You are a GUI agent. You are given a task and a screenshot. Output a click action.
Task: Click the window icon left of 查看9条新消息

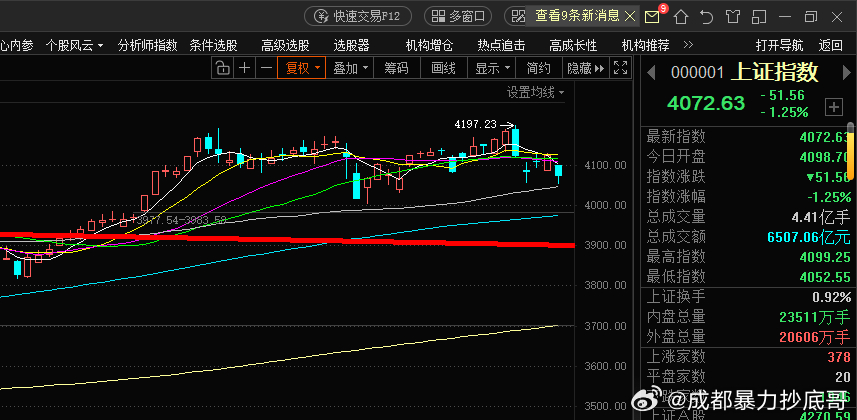(x=518, y=16)
